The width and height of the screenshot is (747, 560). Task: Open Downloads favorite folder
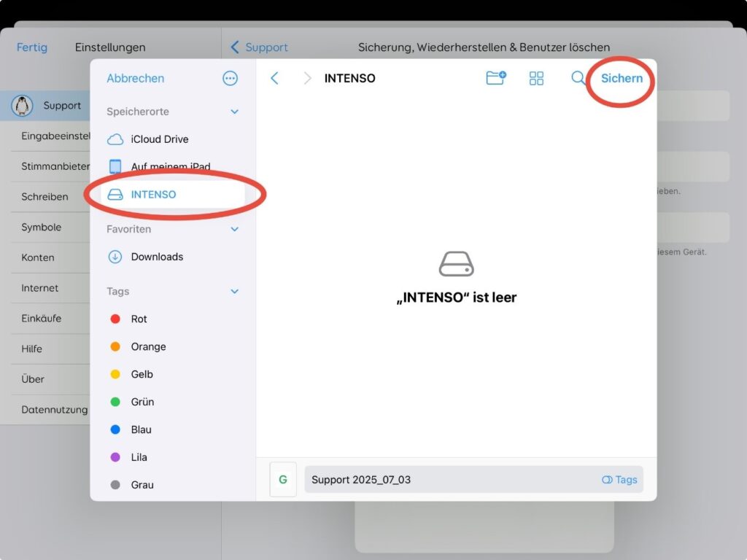(x=157, y=257)
